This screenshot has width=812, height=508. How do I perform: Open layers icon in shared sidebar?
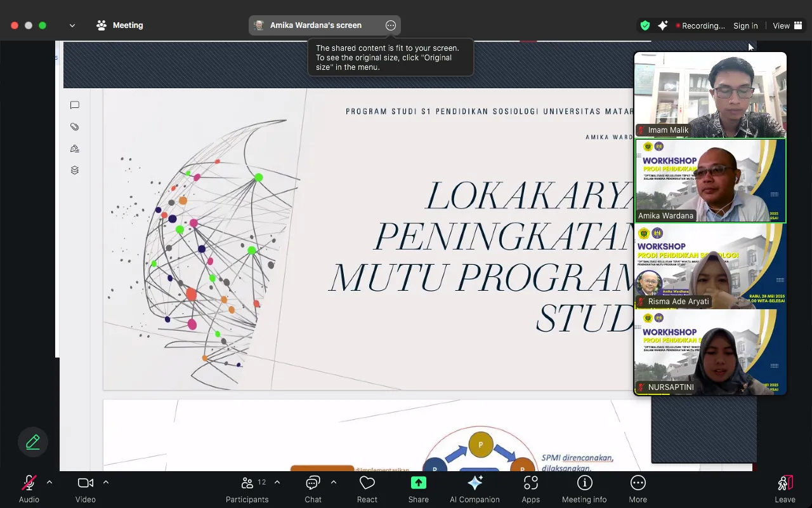click(x=75, y=170)
